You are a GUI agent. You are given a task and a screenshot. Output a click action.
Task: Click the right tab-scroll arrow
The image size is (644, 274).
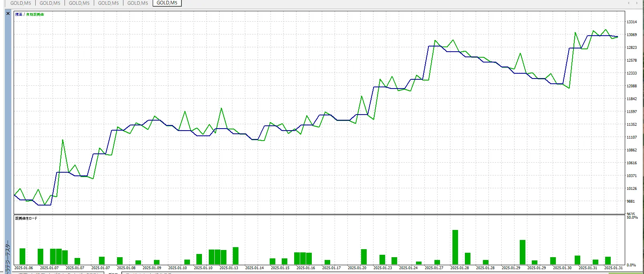point(637,3)
